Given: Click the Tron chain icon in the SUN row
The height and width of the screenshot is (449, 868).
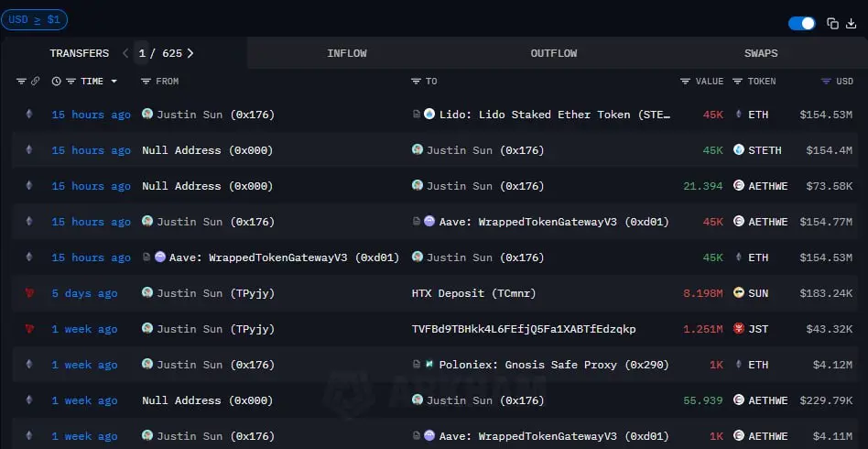Looking at the screenshot, I should (28, 293).
